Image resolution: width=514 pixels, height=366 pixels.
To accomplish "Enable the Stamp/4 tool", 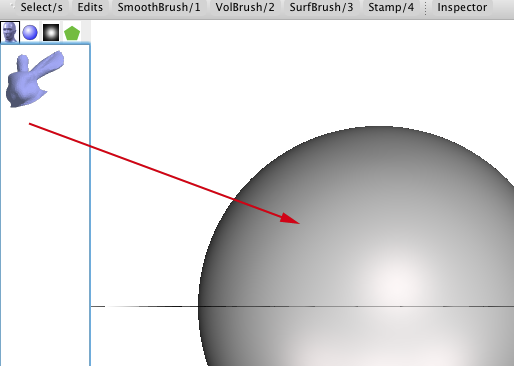I will pyautogui.click(x=391, y=7).
